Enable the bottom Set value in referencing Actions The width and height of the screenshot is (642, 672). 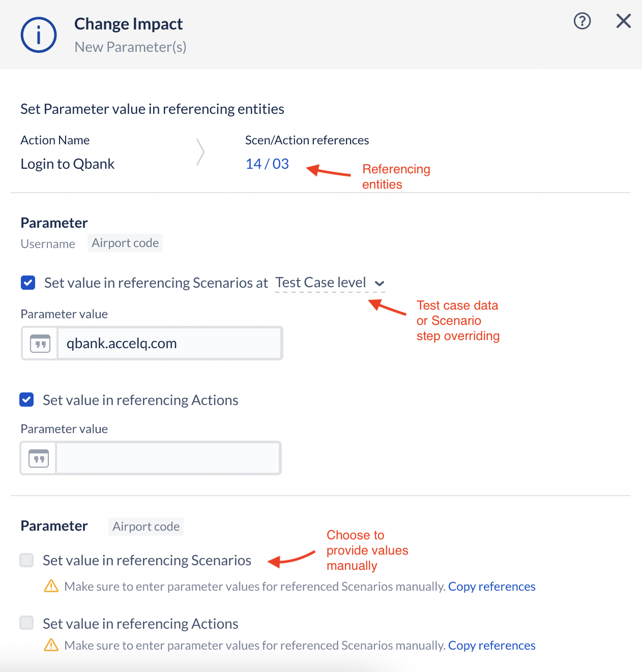coord(26,623)
